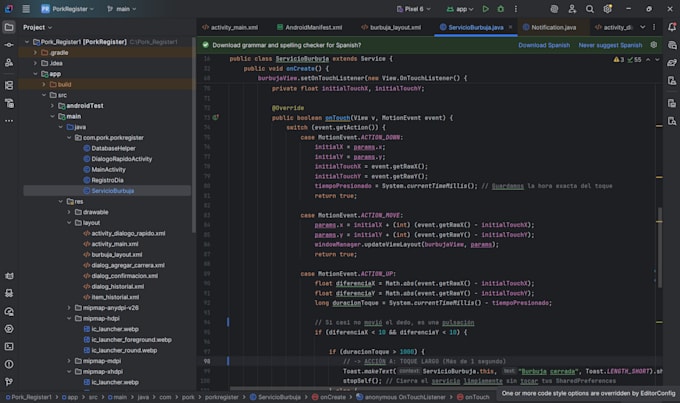Go to previous highlighted error arrow

tap(648, 59)
